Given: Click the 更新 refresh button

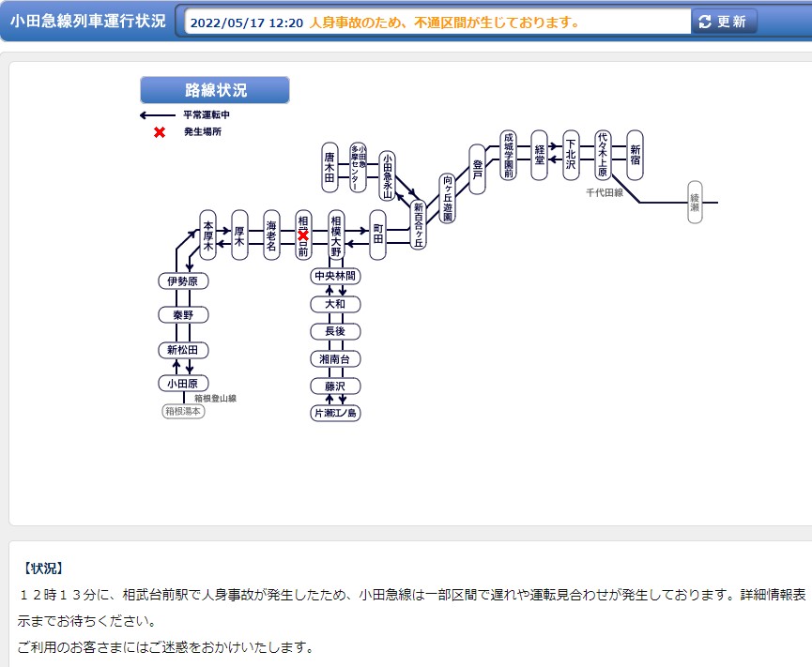Looking at the screenshot, I should [724, 22].
